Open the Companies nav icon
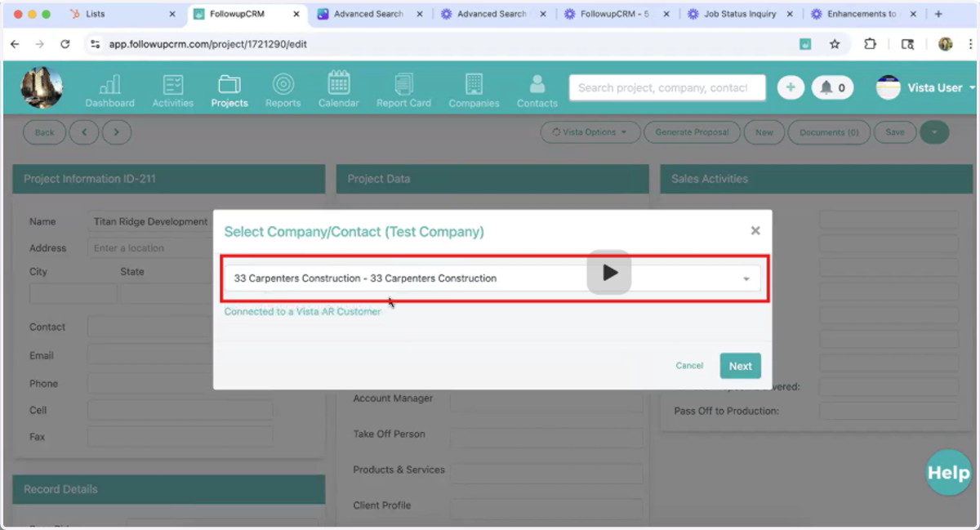This screenshot has width=980, height=530. (x=474, y=91)
